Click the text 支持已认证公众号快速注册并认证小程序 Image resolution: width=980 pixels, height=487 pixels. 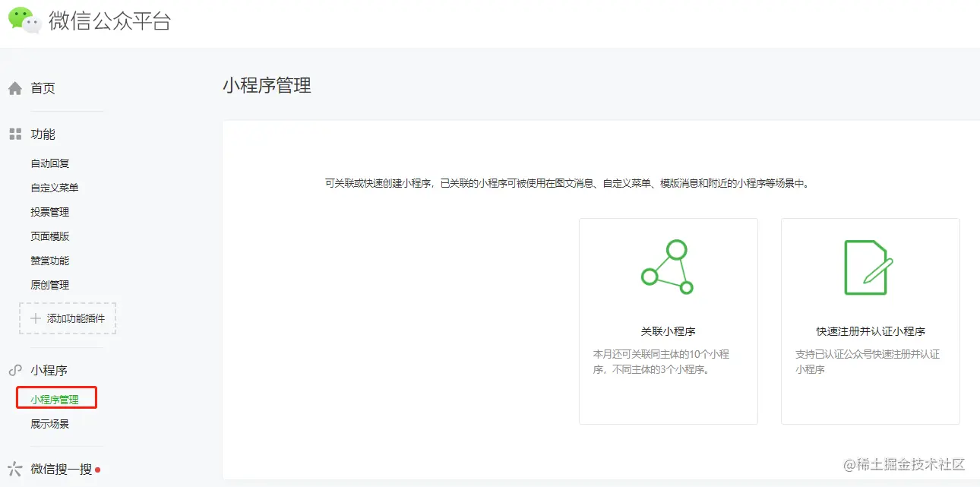point(868,362)
